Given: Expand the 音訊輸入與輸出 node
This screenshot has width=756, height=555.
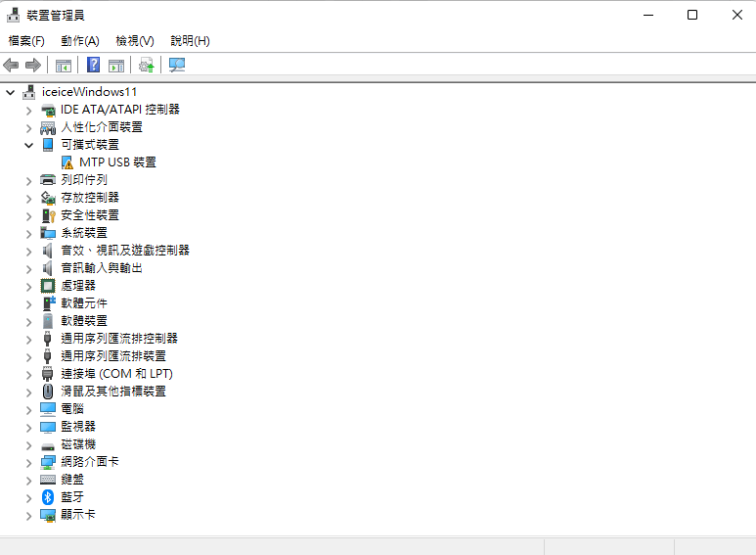Looking at the screenshot, I should [29, 269].
